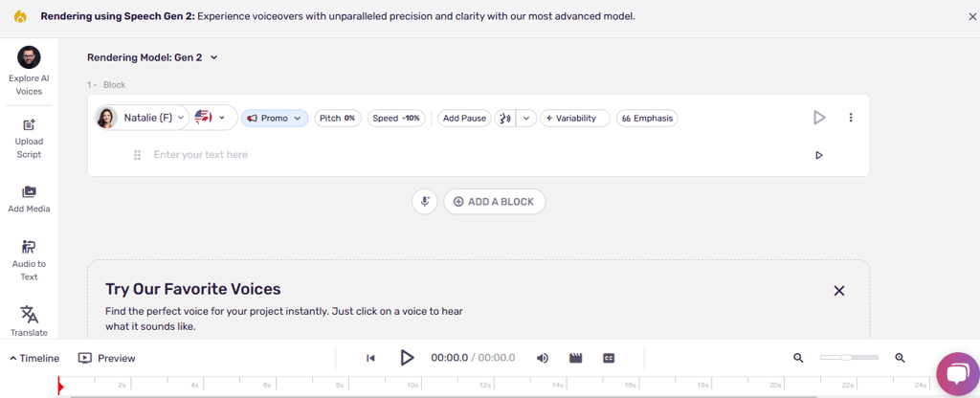Open Explore AI Voices in sidebar
The image size is (980, 398).
29,71
